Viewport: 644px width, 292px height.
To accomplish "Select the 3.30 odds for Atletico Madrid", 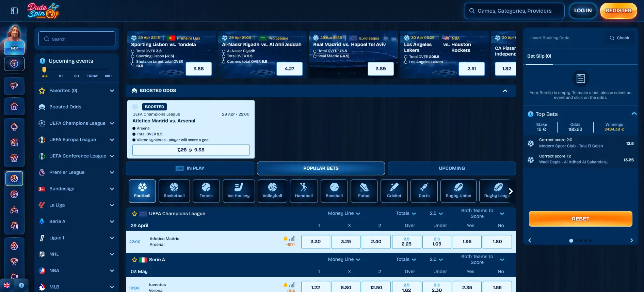I will pos(315,242).
